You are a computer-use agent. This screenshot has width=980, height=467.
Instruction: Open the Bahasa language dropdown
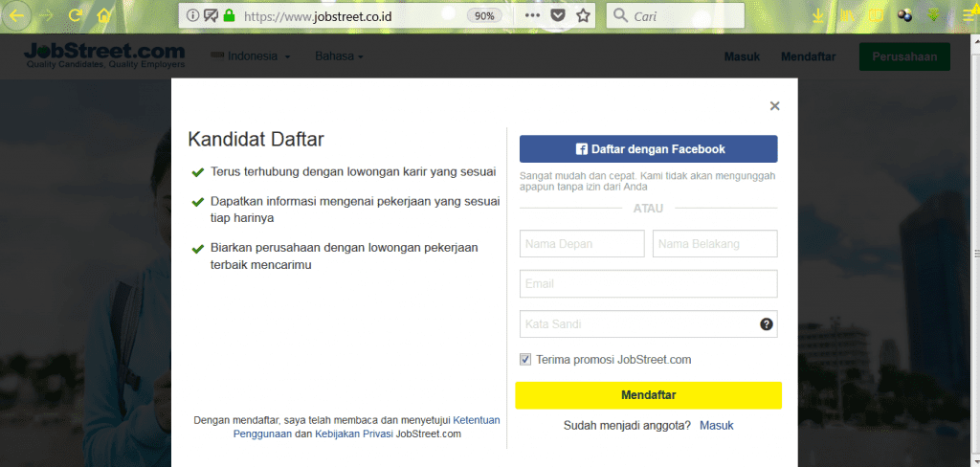pyautogui.click(x=339, y=56)
